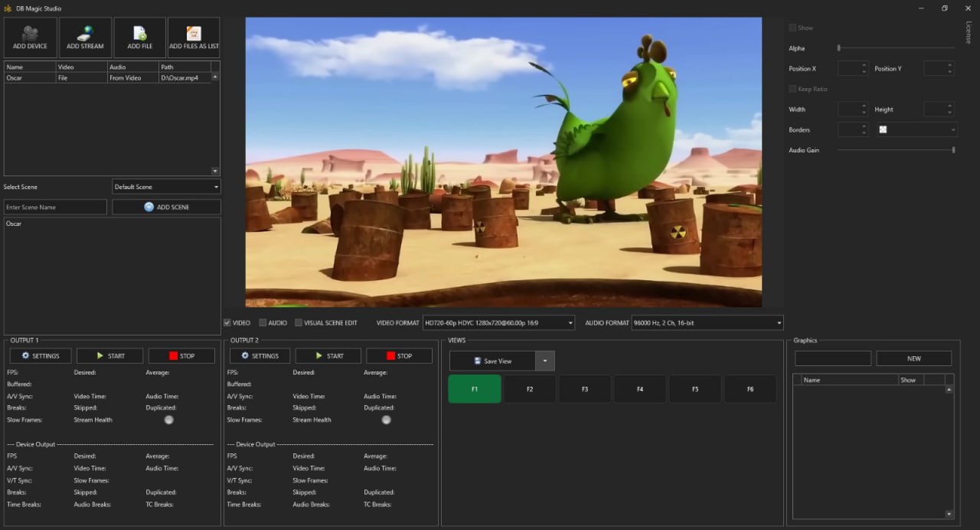Click the Add Stream icon

click(x=85, y=33)
